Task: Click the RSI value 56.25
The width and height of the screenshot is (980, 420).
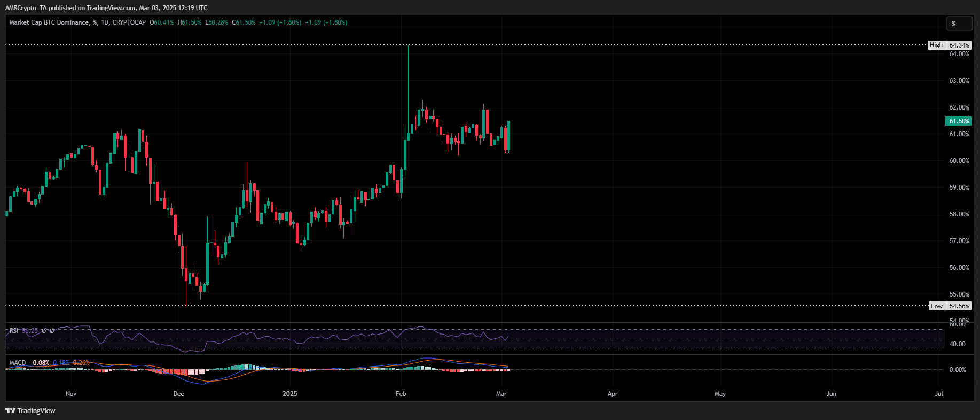Action: point(30,331)
